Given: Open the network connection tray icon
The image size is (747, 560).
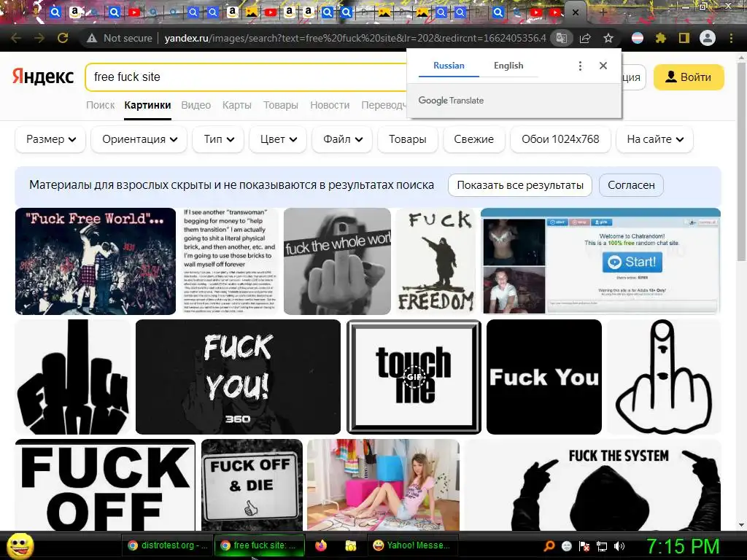Looking at the screenshot, I should pyautogui.click(x=602, y=546).
